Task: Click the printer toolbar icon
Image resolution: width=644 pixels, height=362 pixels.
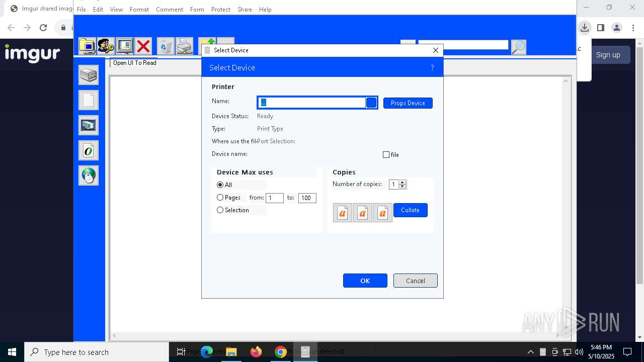Action: (185, 46)
